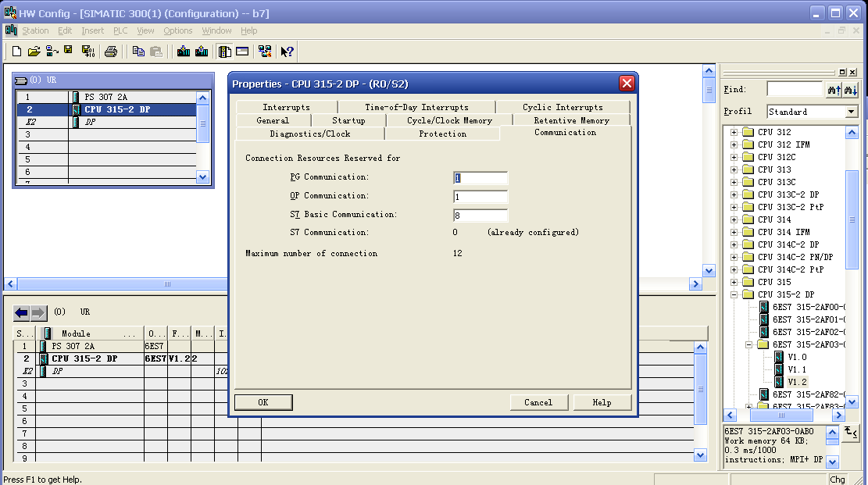Switch to the Diagnostics/Clock tab

(310, 134)
